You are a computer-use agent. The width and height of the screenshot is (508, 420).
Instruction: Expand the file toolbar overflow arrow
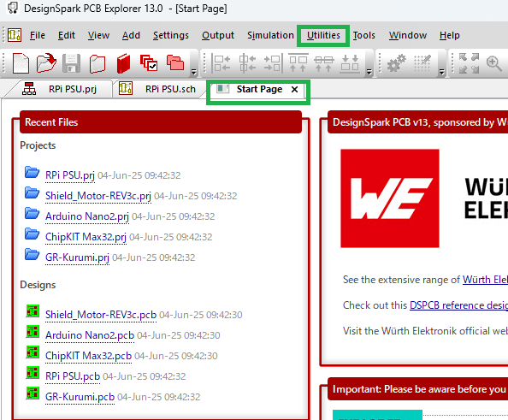coord(194,72)
